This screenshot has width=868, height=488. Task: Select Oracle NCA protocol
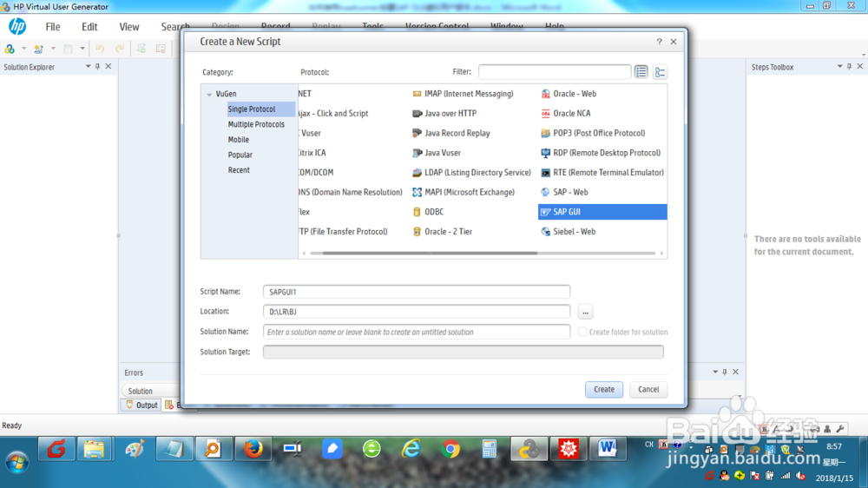tap(566, 113)
